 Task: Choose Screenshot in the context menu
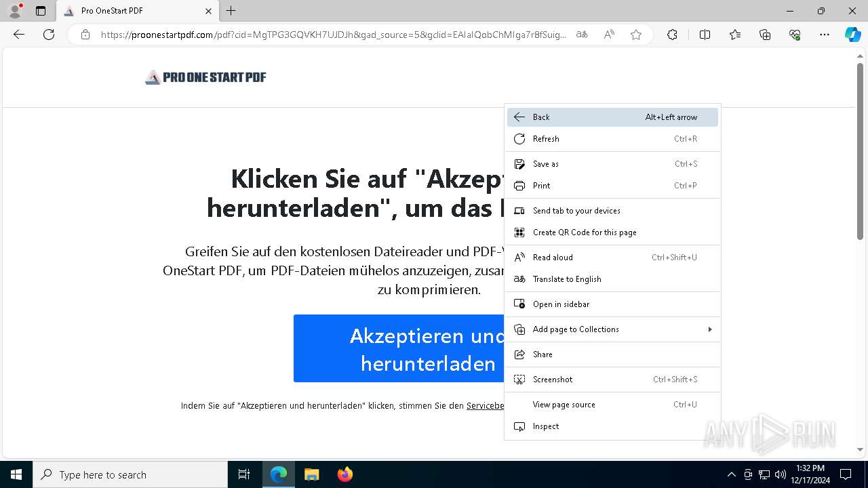612,380
